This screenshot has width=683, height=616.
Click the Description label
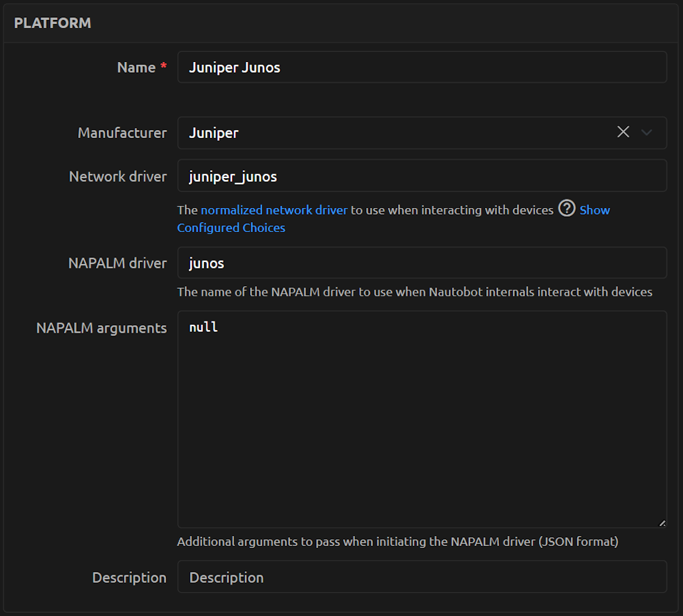click(x=129, y=577)
